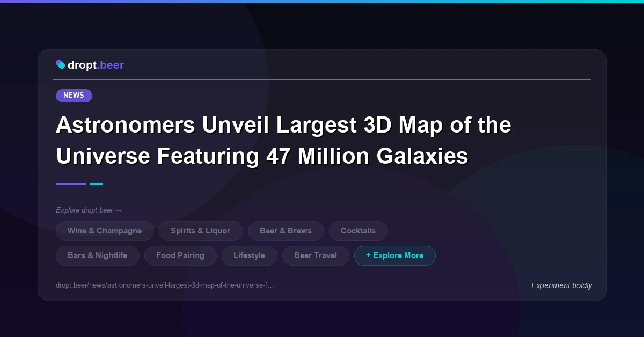Screen dimensions: 644x337
Task: Select the Experiment boldly tagline
Action: tap(561, 285)
